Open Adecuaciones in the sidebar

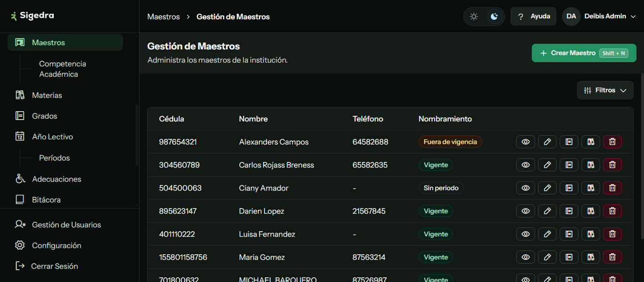[x=65, y=179]
